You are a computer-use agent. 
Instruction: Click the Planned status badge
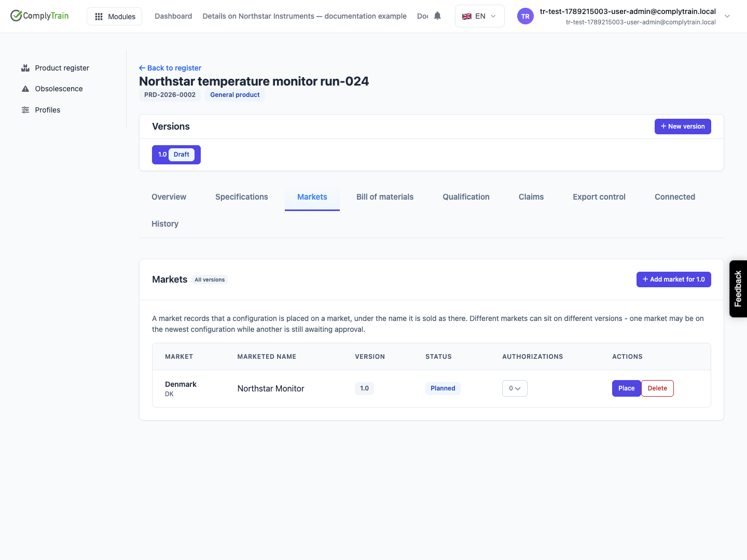443,388
